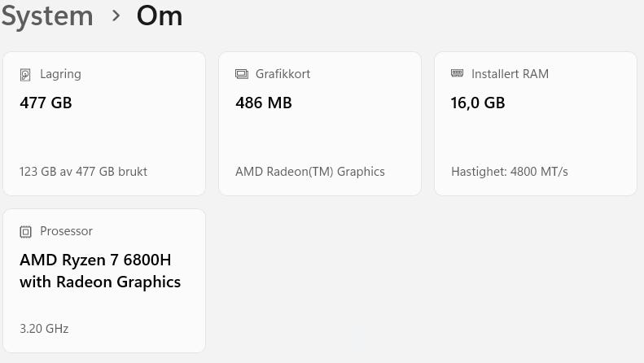Screen dimensions: 644x363
Task: Click the Prosessor chip icon
Action: coord(25,231)
